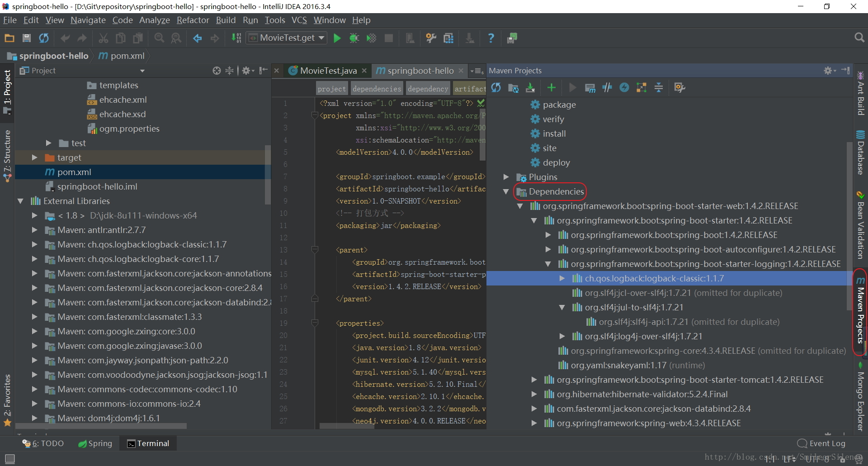
Task: Reimport all Maven projects icon
Action: coord(496,87)
